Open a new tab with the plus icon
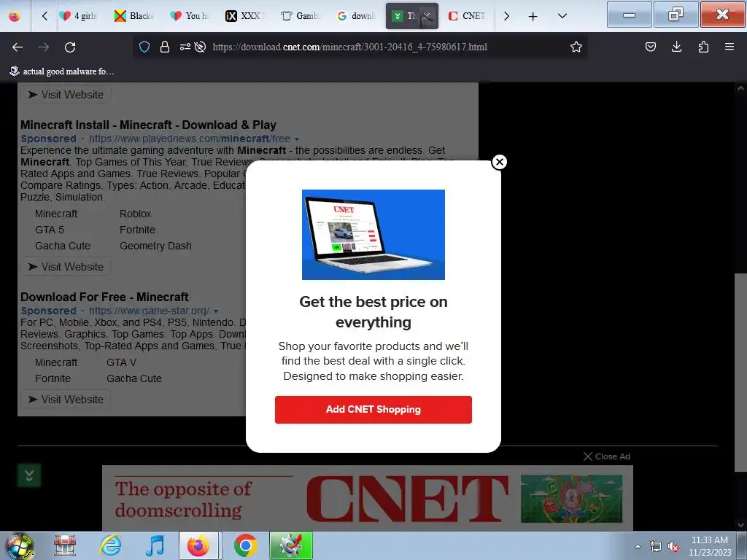 click(x=533, y=16)
